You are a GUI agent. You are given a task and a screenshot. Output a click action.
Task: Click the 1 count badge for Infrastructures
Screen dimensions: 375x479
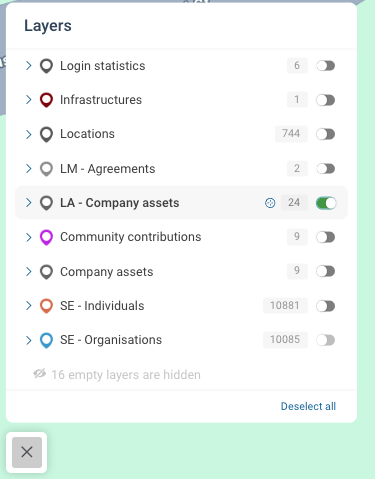pos(297,100)
